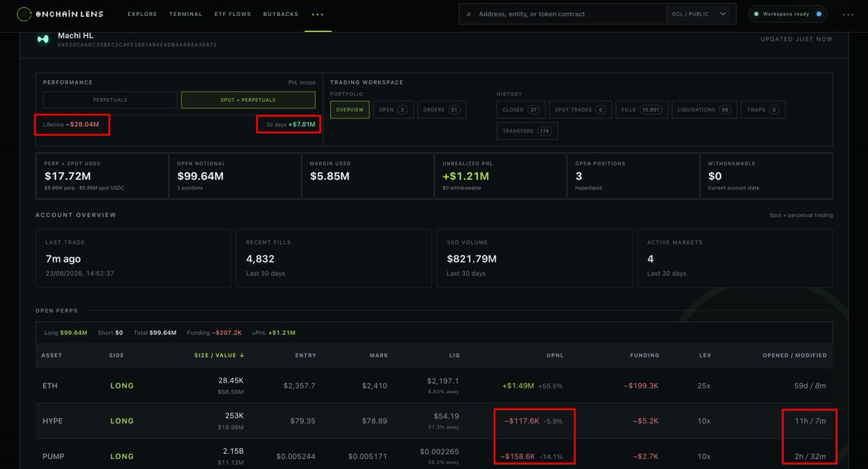This screenshot has width=868, height=469.
Task: Click HYPE funding −$5.2K value
Action: click(644, 421)
